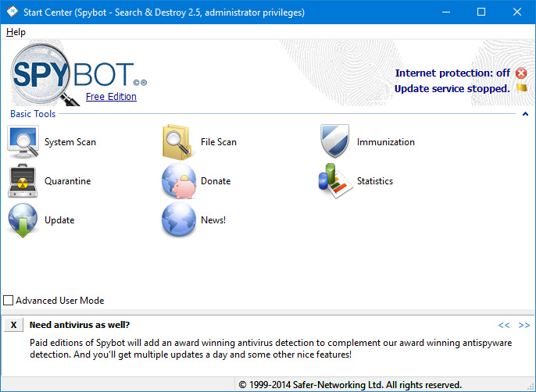Click the Donate label
Image resolution: width=536 pixels, height=392 pixels.
point(216,181)
